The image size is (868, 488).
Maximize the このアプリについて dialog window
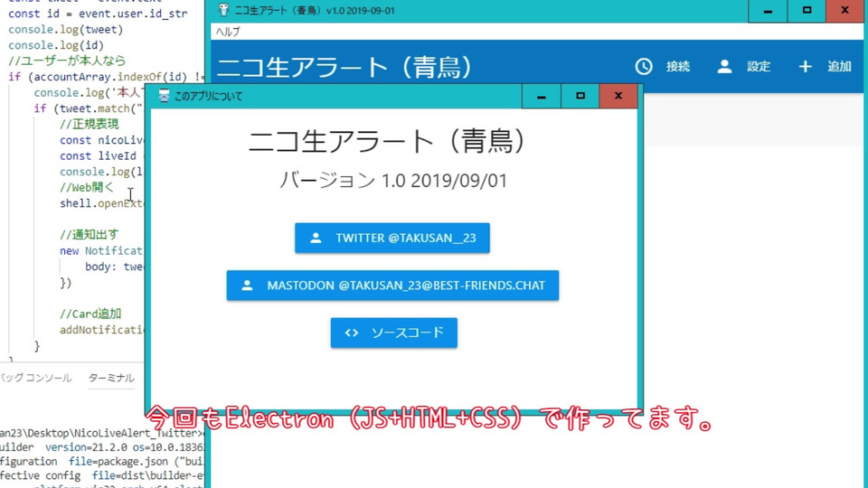[x=580, y=97]
